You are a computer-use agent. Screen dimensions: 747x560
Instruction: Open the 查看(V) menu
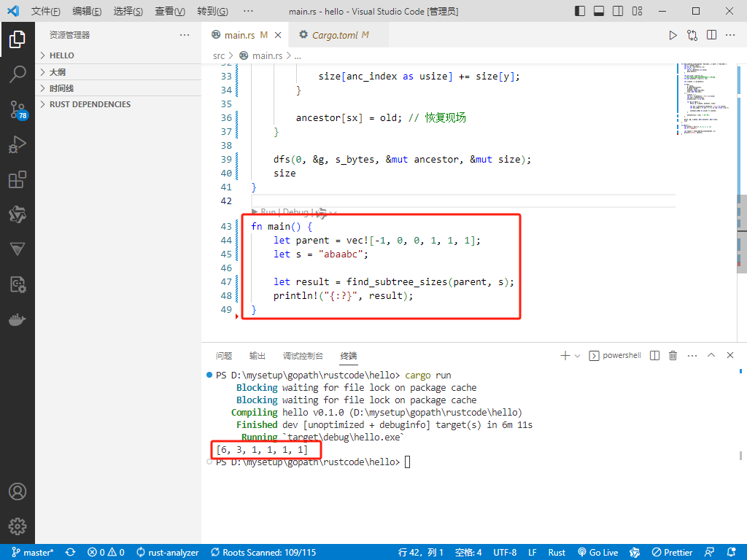pos(170,11)
